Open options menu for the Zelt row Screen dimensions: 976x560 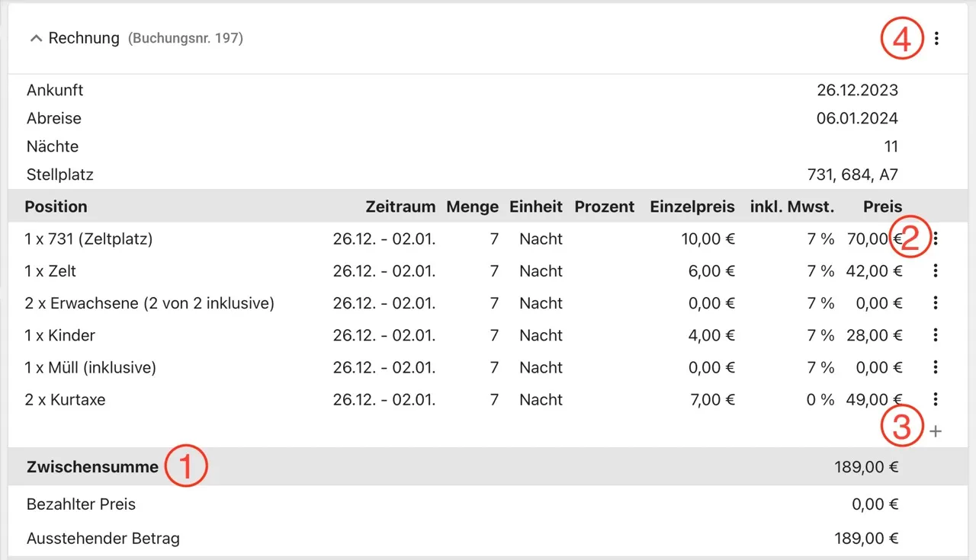[936, 271]
